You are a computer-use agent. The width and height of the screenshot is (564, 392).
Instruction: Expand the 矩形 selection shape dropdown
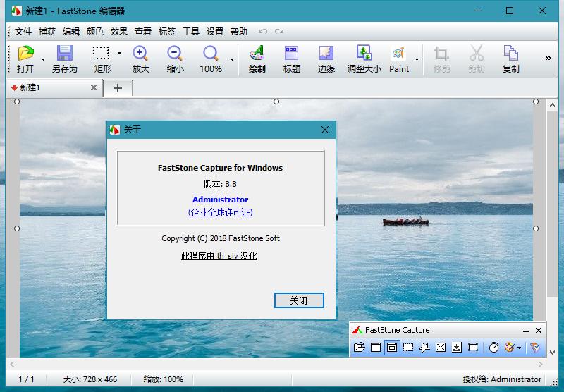point(119,53)
